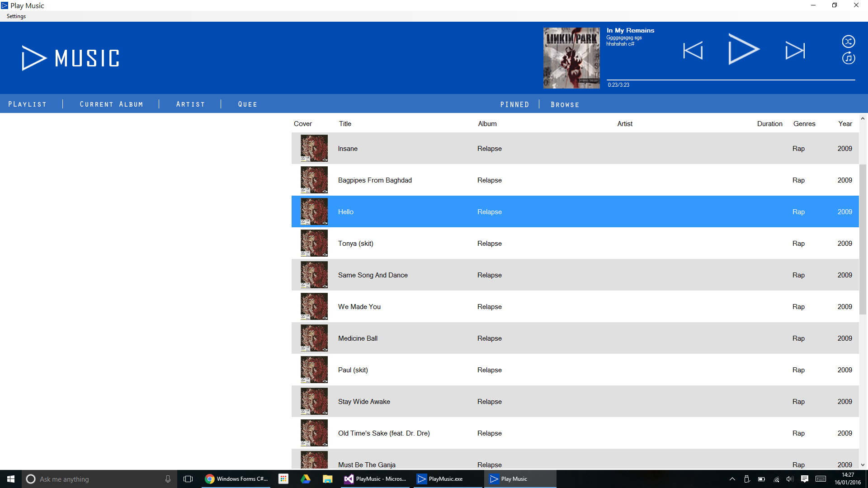Open Visual Studio PlayMusic from the taskbar
Viewport: 868px width, 488px height.
point(376,479)
